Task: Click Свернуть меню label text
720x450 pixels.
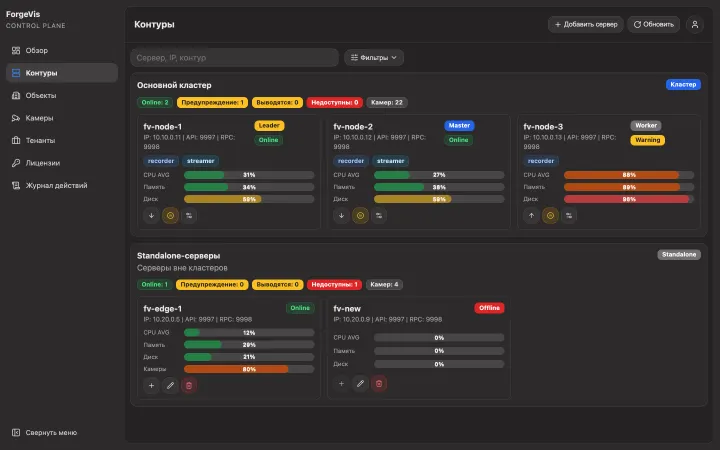Action: (51, 433)
